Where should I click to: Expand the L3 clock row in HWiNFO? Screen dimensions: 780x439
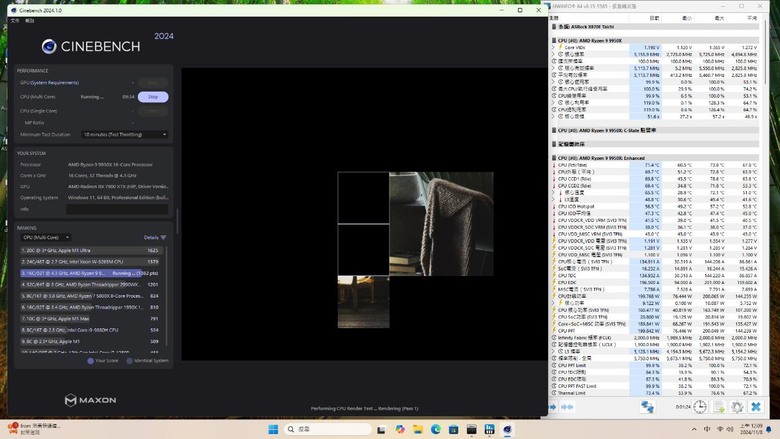(x=553, y=351)
